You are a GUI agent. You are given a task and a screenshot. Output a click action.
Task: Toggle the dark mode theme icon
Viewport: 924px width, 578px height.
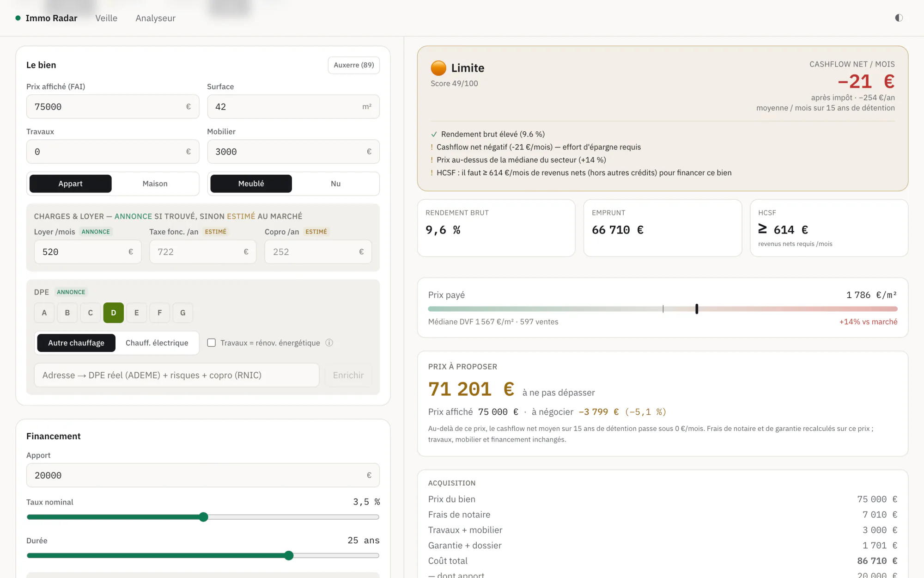click(x=899, y=18)
